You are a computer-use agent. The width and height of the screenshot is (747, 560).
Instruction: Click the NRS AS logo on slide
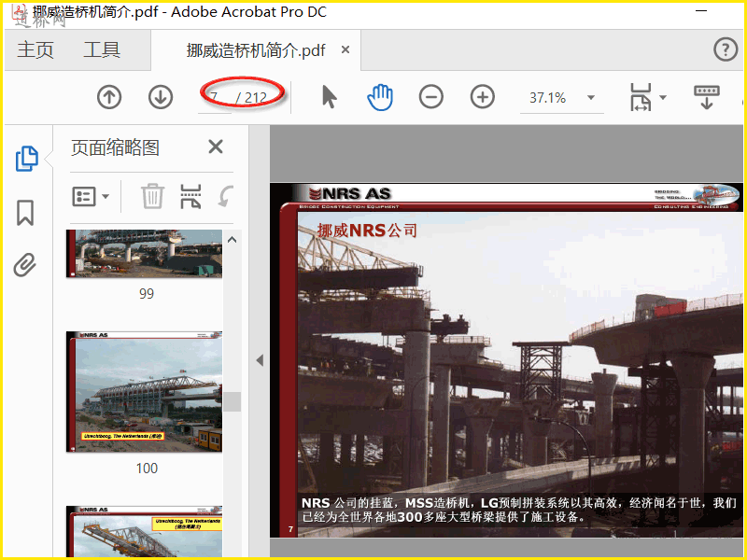click(350, 194)
